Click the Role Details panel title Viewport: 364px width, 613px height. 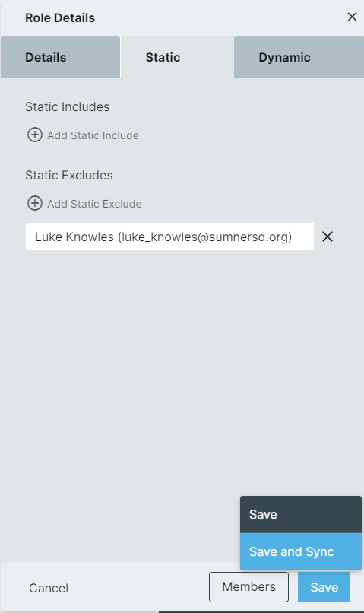coord(60,18)
